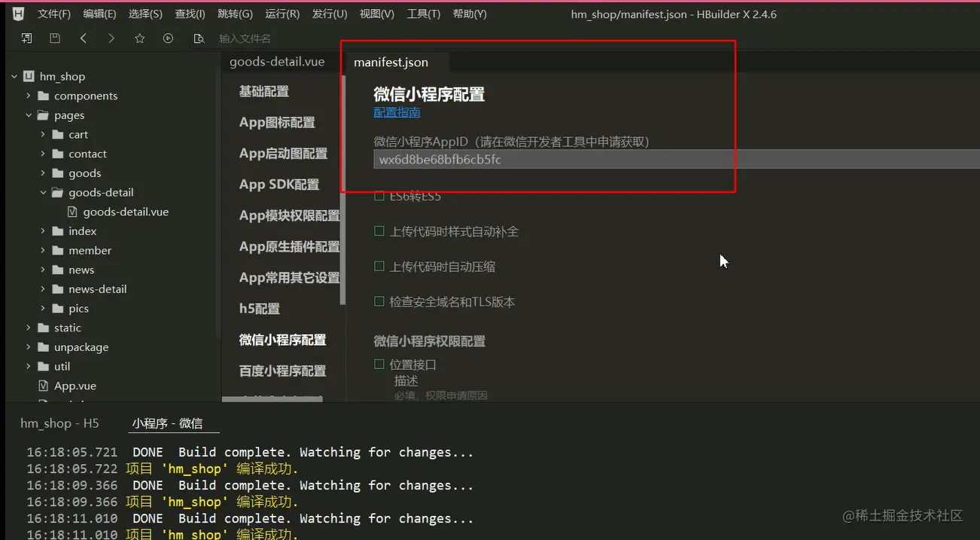Viewport: 980px width, 540px height.
Task: Expand the news-detail folder chevron
Action: click(43, 289)
